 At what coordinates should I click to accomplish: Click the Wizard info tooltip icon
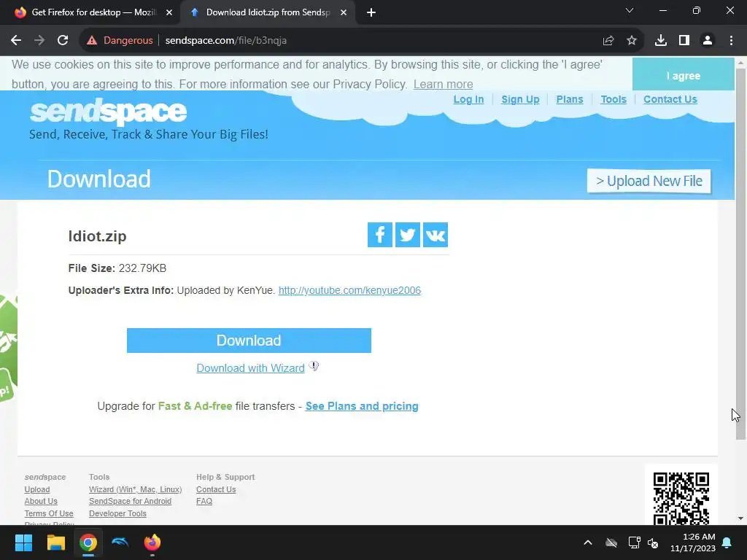(x=314, y=366)
